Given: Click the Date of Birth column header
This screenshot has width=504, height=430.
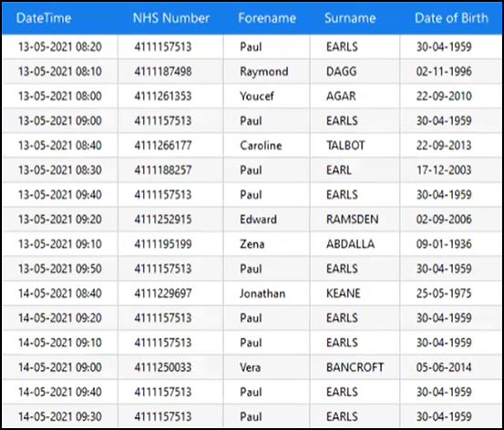Looking at the screenshot, I should pyautogui.click(x=451, y=18).
